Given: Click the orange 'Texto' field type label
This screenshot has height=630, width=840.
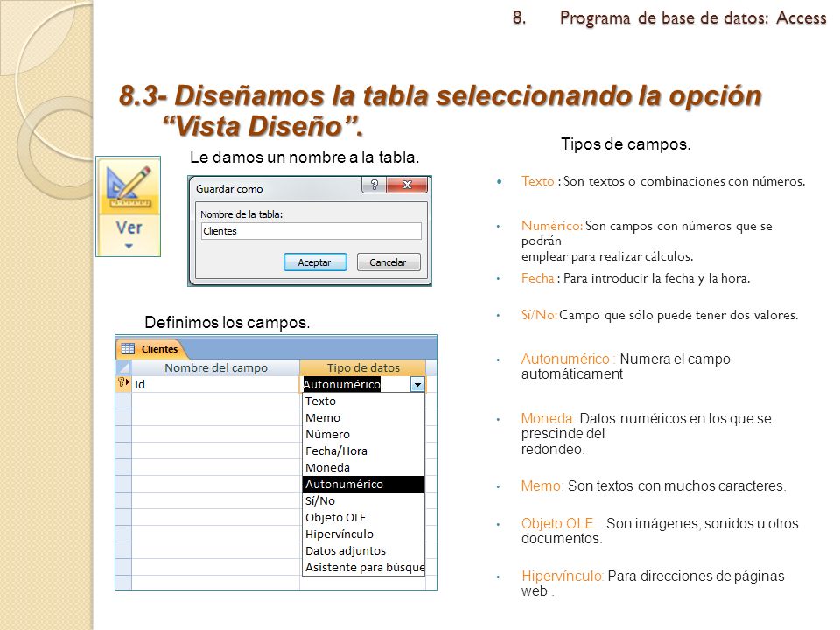Looking at the screenshot, I should (x=538, y=181).
